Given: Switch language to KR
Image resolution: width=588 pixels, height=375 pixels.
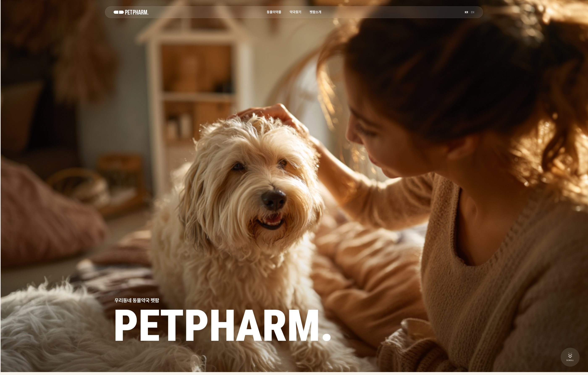Looking at the screenshot, I should tap(466, 12).
